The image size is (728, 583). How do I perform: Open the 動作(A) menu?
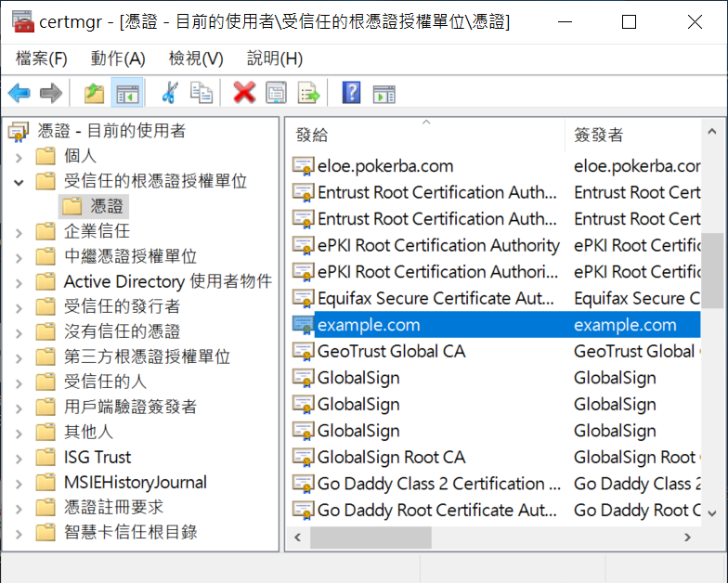(118, 58)
